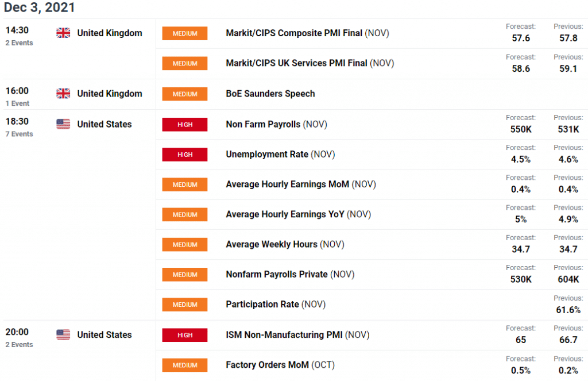Open Nonfarm Payrolls Private event
This screenshot has height=381, width=588.
(290, 274)
